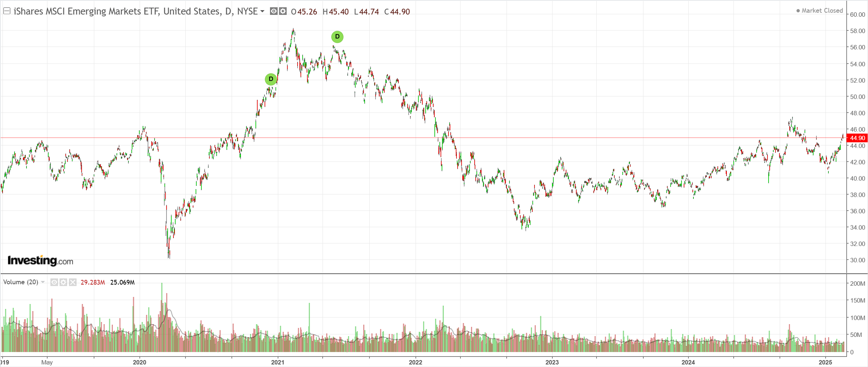868x367 pixels.
Task: Click the red volume value 29.283M
Action: [x=93, y=282]
